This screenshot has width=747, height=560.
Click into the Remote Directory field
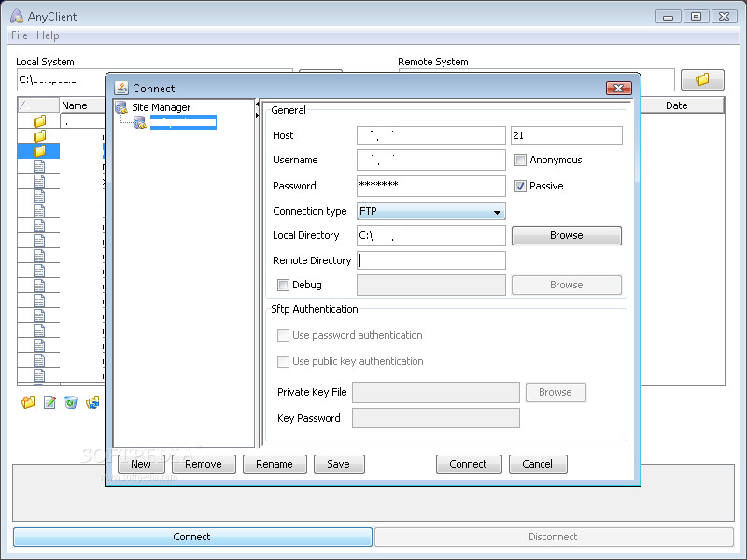click(x=431, y=261)
